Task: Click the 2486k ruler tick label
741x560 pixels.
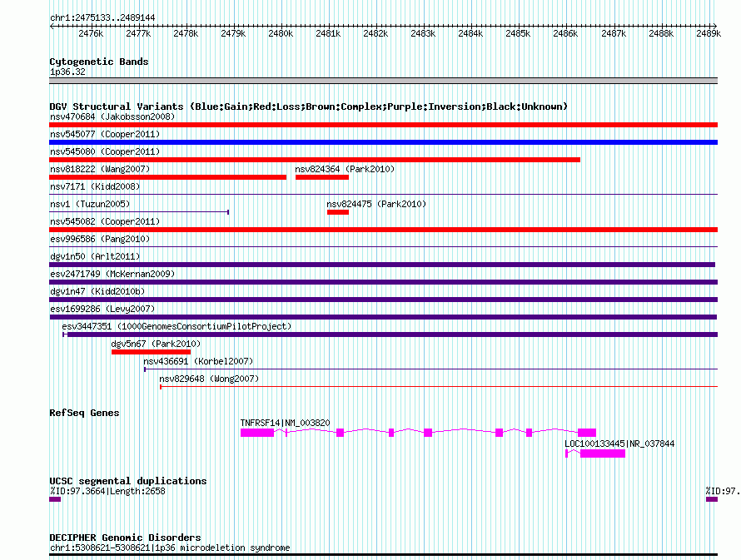Action: point(565,33)
